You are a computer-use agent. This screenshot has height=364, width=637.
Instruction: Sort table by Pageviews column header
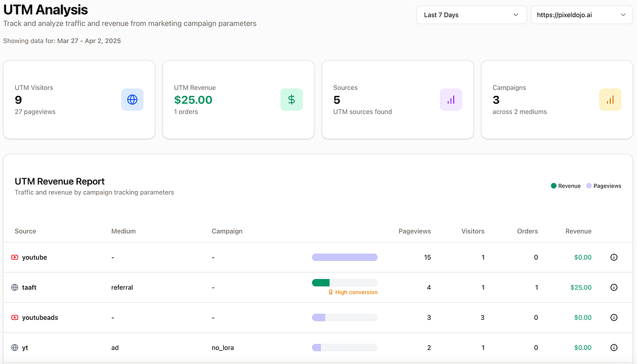[414, 231]
